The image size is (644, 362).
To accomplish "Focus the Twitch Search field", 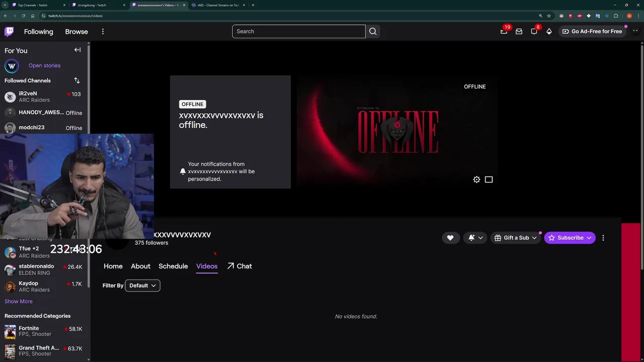I will click(299, 31).
